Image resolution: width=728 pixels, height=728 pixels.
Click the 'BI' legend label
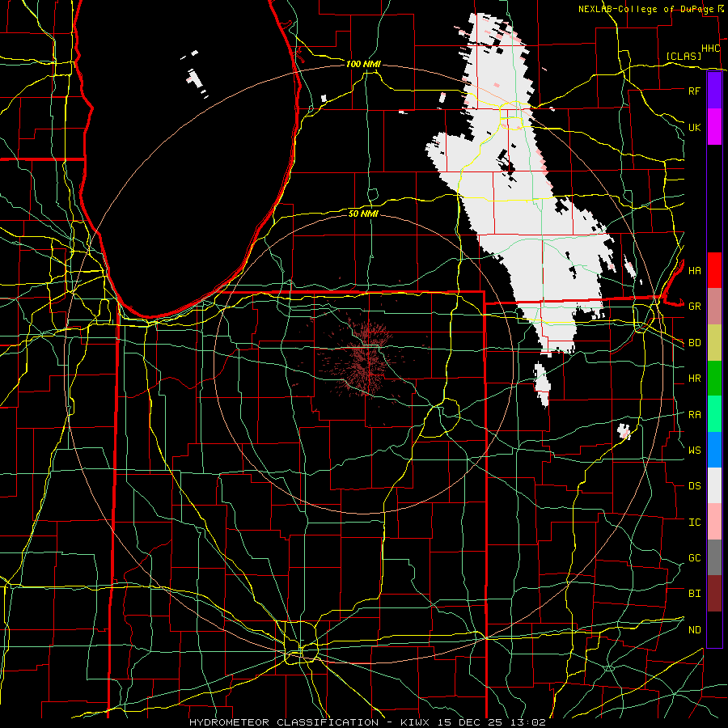pos(695,594)
